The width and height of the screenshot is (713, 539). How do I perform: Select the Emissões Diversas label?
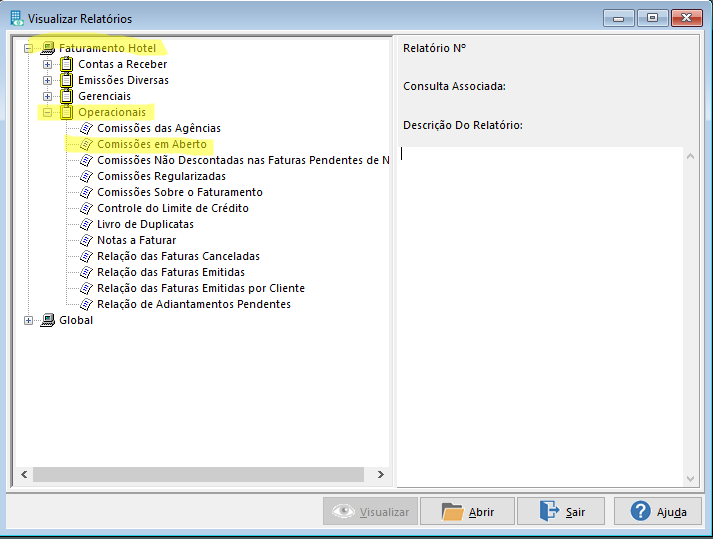click(x=123, y=80)
